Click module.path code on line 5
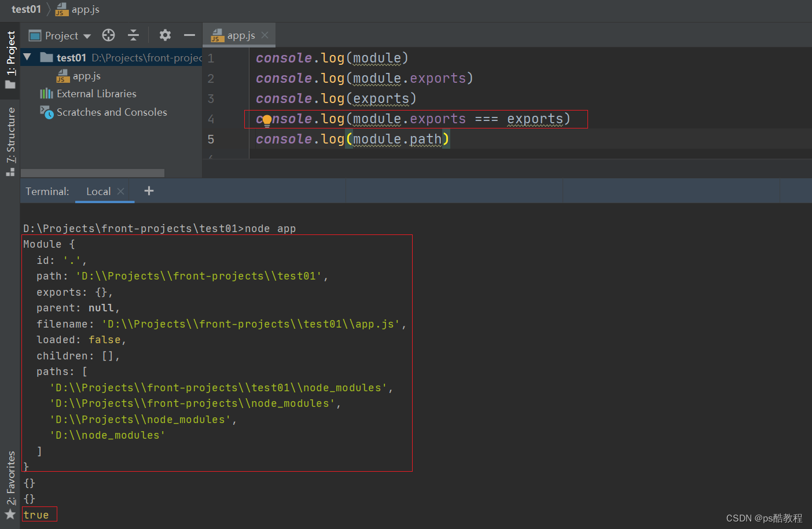The image size is (812, 529). (x=397, y=139)
